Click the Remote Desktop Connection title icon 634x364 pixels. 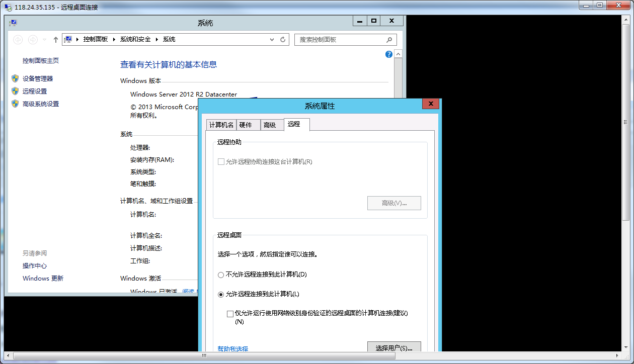coord(9,8)
